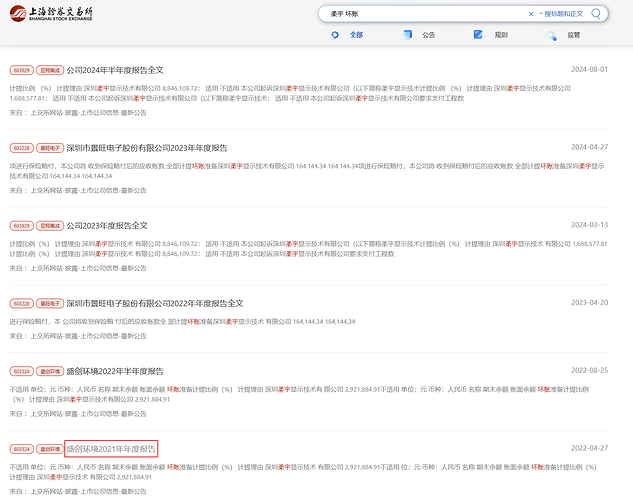Select the 全部 filter gear icon
Viewport: 633px width, 500px height.
coord(335,35)
